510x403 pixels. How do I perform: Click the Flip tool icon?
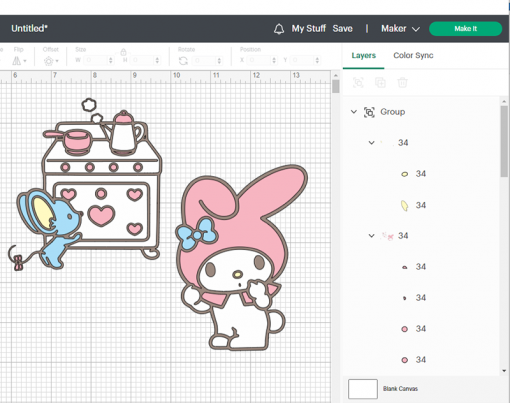(x=17, y=61)
